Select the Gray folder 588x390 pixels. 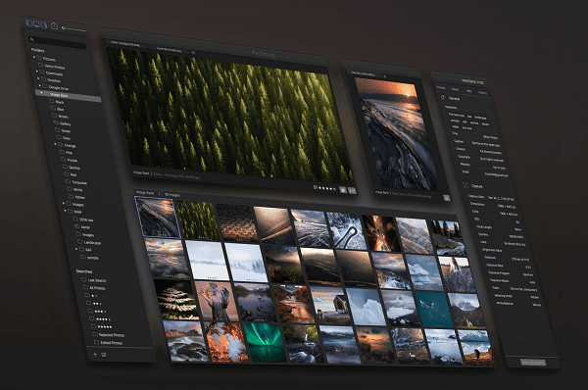pos(64,137)
